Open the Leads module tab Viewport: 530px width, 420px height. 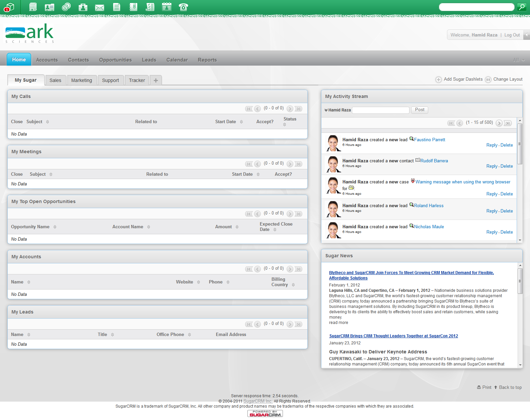[149, 60]
